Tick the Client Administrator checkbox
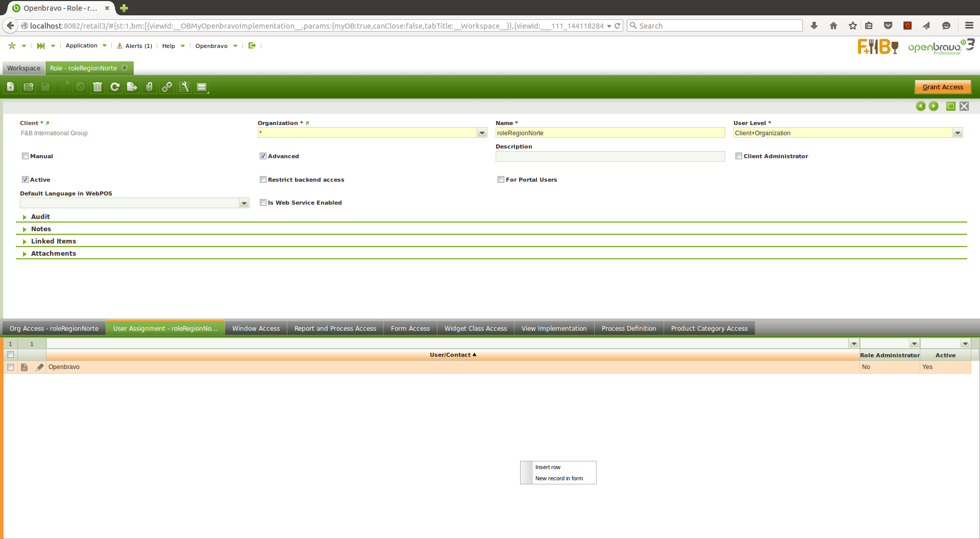The height and width of the screenshot is (539, 980). pos(739,156)
